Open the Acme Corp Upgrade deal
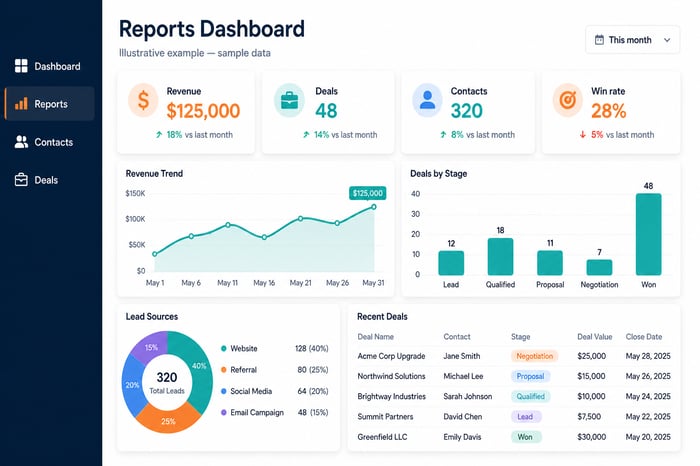 (391, 356)
